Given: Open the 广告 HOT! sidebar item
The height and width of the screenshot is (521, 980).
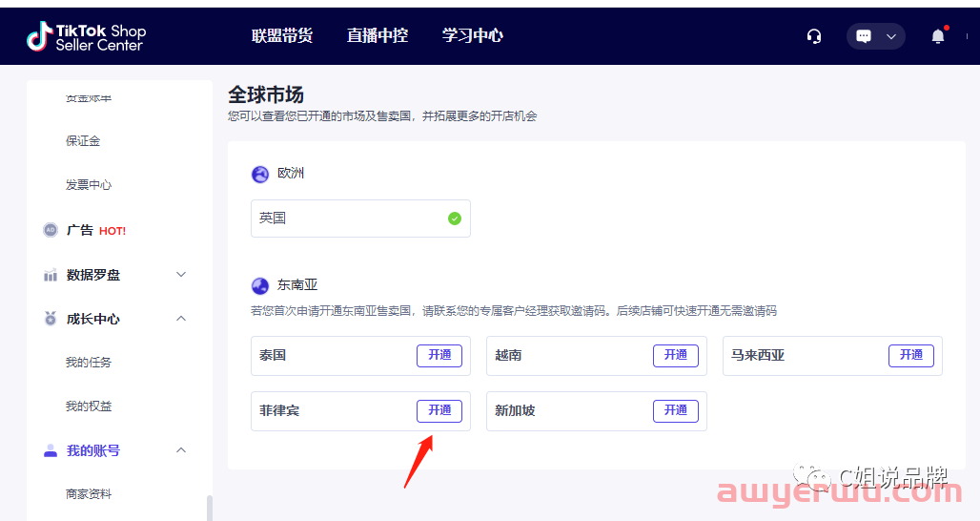Looking at the screenshot, I should 96,230.
